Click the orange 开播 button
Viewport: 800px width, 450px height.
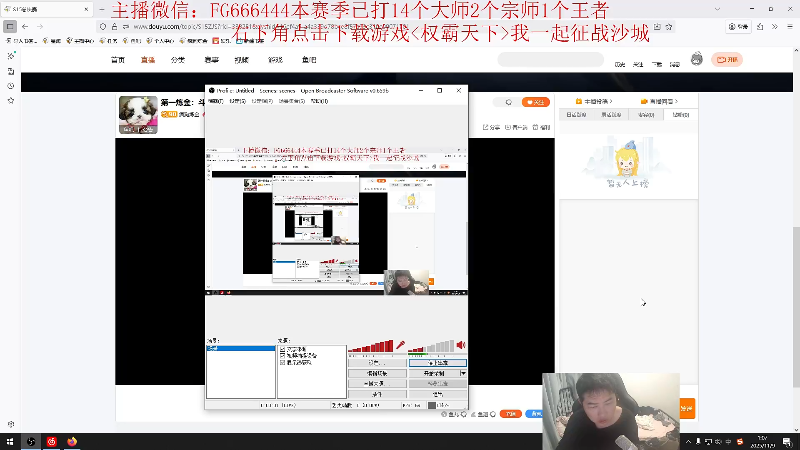tap(727, 60)
